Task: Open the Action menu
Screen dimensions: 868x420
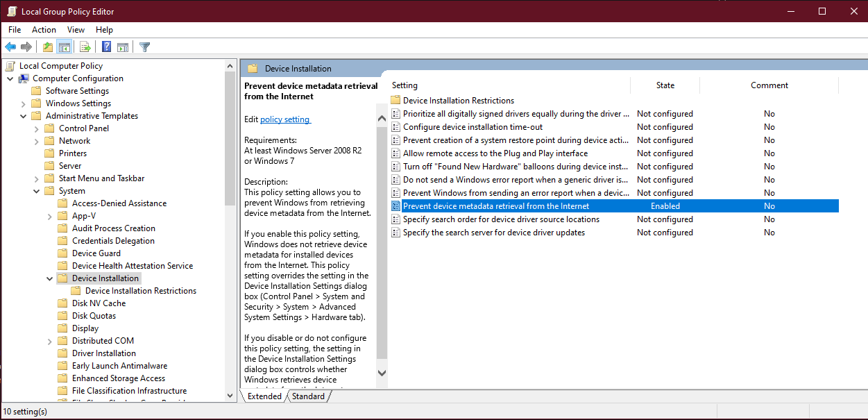Action: click(44, 30)
